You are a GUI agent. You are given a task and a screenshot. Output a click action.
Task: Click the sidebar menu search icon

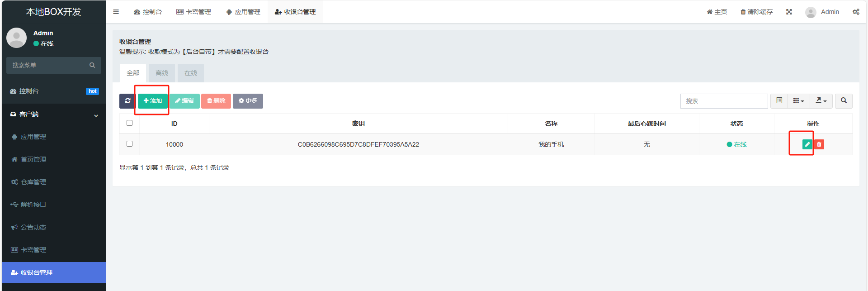92,65
